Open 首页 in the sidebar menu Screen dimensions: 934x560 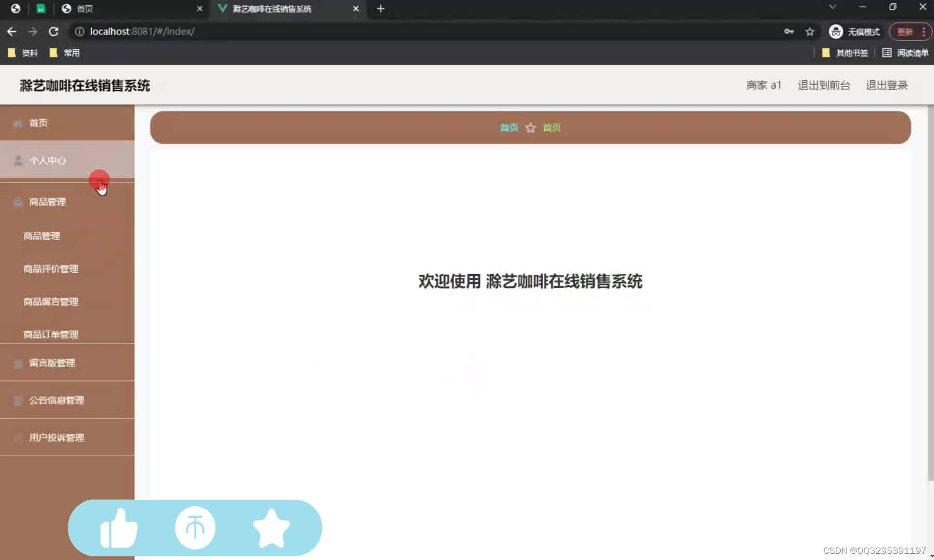pos(67,123)
